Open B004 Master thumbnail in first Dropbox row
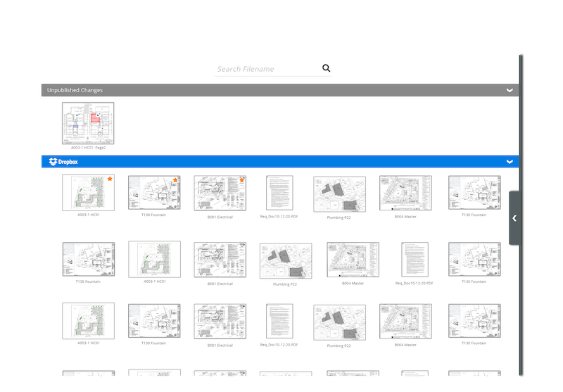This screenshot has height=392, width=563. click(x=405, y=193)
